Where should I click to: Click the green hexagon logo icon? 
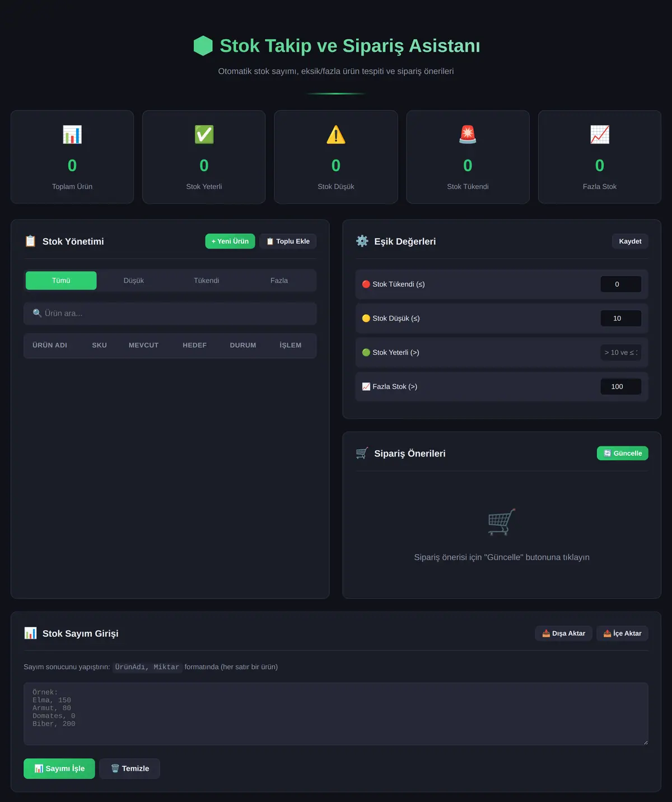pyautogui.click(x=203, y=46)
